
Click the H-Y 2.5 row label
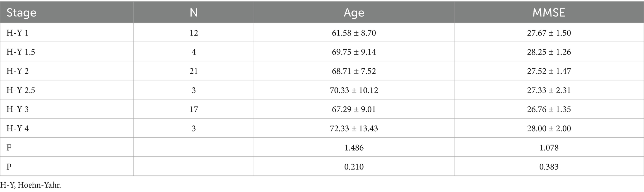pos(21,90)
